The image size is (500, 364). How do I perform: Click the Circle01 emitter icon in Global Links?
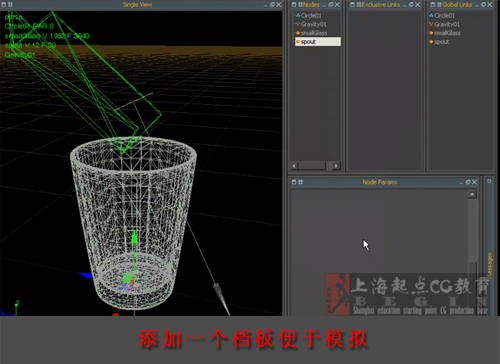[431, 15]
